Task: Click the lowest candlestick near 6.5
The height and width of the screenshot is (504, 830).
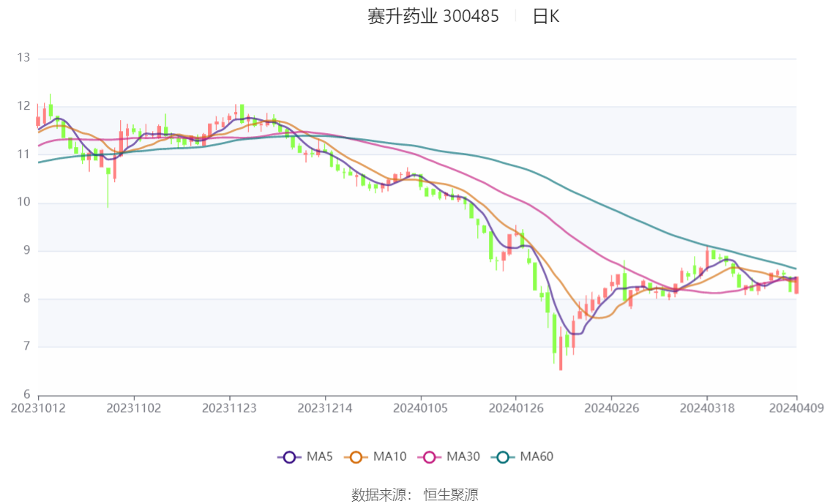Action: pyautogui.click(x=561, y=348)
